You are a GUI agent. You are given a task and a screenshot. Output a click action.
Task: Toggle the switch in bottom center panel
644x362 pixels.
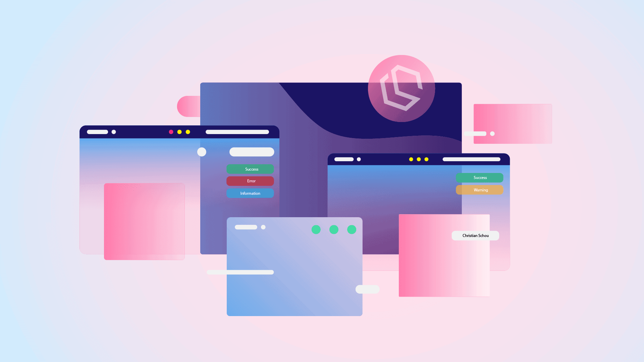[367, 289]
